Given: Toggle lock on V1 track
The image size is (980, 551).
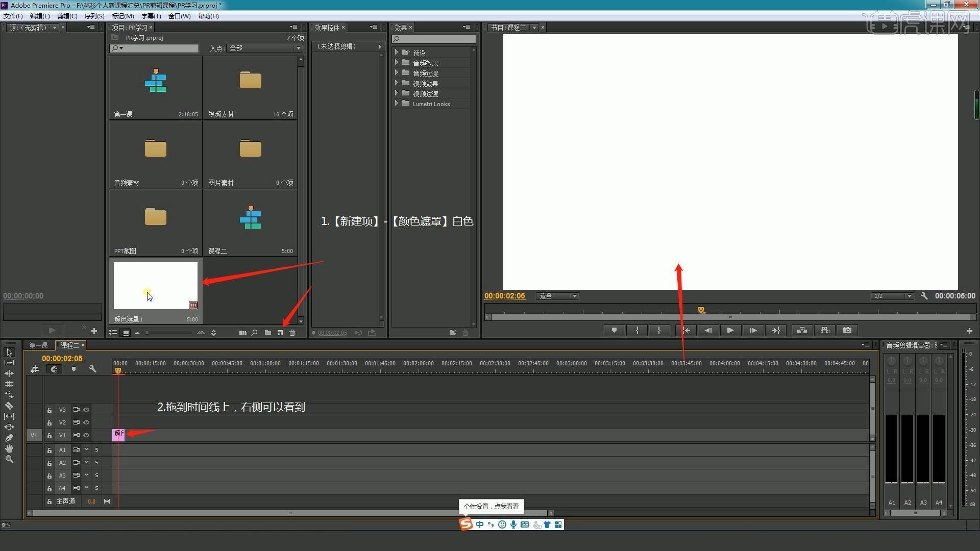Looking at the screenshot, I should 50,435.
